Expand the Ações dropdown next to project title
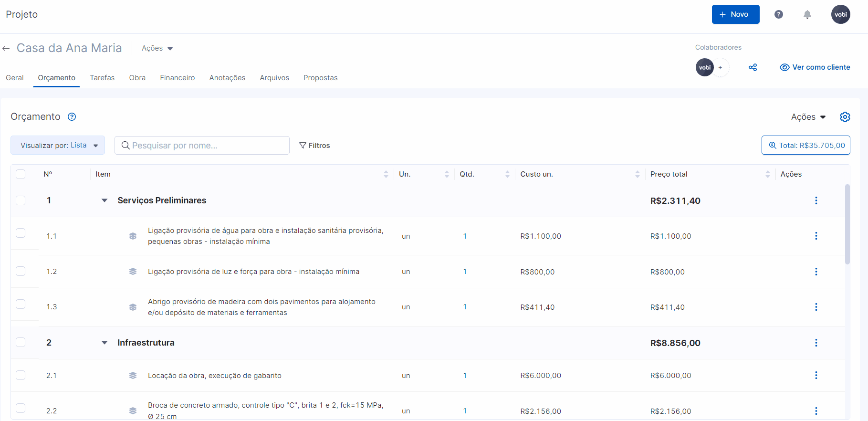The height and width of the screenshot is (421, 868). [x=157, y=48]
